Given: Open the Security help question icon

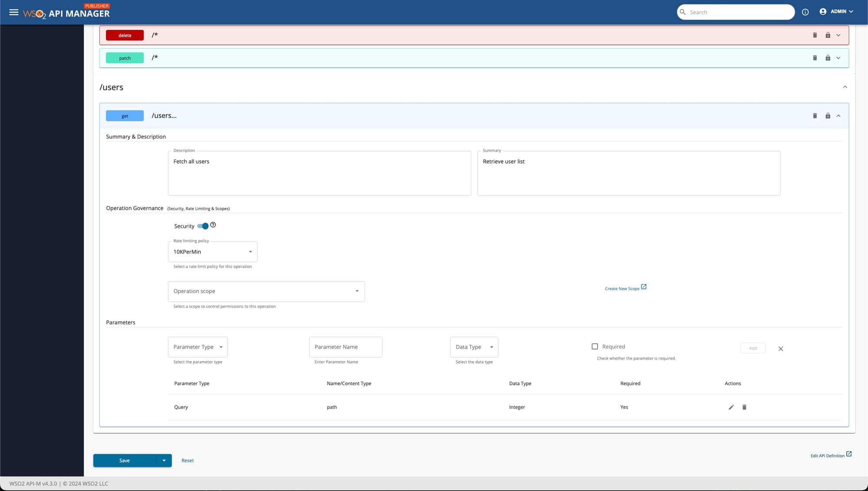Looking at the screenshot, I should 213,225.
